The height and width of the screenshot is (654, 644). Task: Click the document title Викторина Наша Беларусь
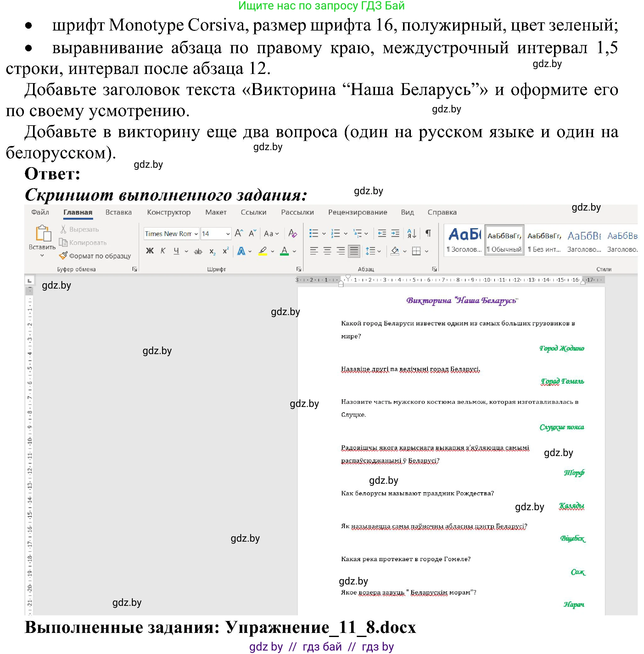(x=462, y=301)
